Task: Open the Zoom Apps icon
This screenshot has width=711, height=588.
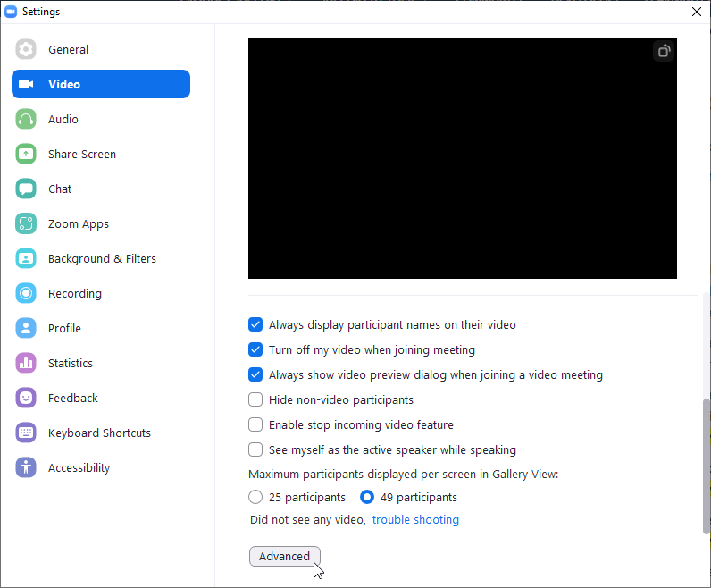Action: pos(26,223)
